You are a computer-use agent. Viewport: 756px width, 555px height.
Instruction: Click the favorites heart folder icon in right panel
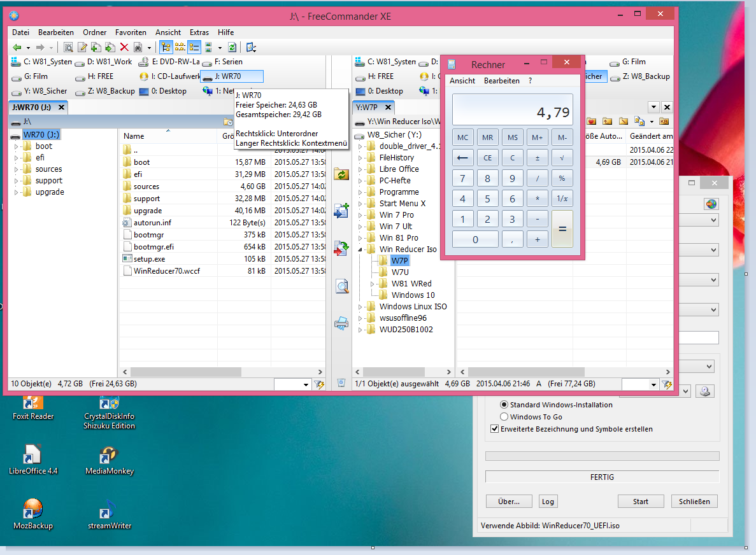tap(592, 122)
